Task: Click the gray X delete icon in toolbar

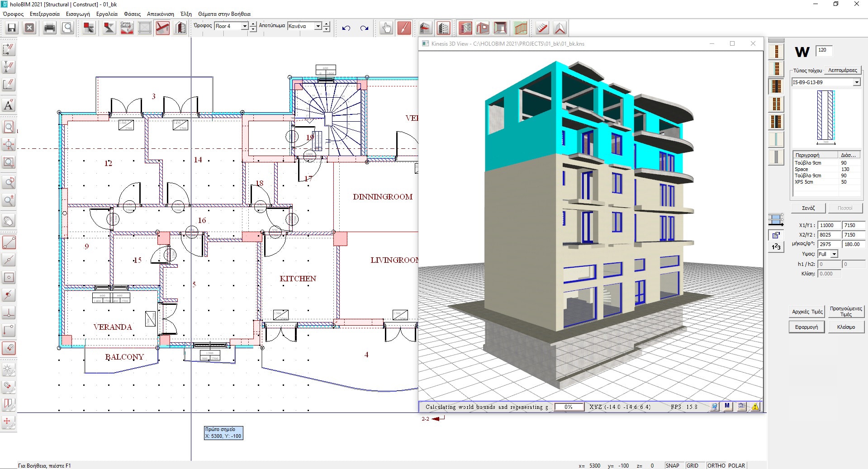Action: [29, 28]
